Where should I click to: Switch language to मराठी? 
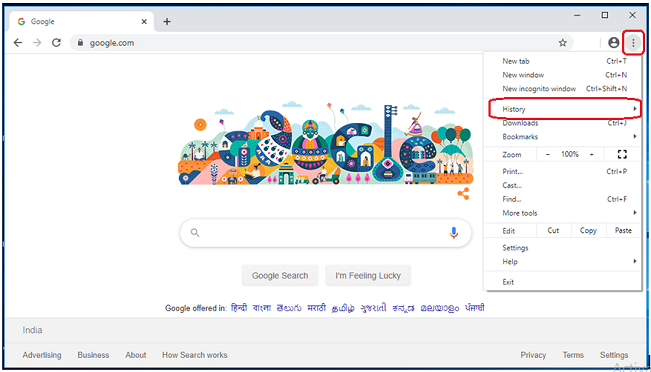tap(316, 308)
